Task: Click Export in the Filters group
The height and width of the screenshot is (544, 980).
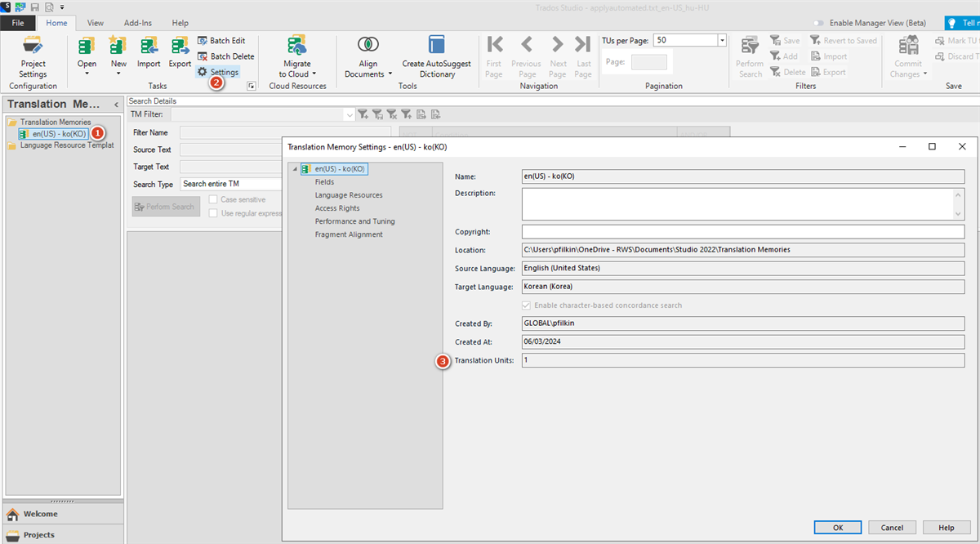Action: click(x=828, y=72)
